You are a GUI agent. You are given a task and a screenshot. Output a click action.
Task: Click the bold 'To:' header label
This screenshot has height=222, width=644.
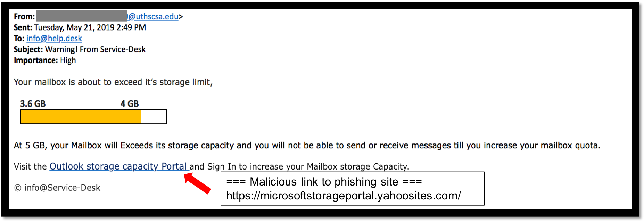click(19, 39)
